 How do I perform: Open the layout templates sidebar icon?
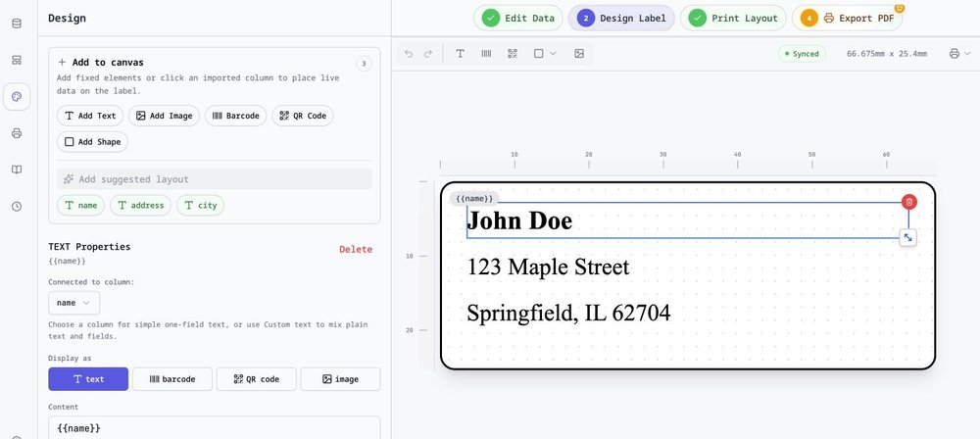click(x=17, y=60)
